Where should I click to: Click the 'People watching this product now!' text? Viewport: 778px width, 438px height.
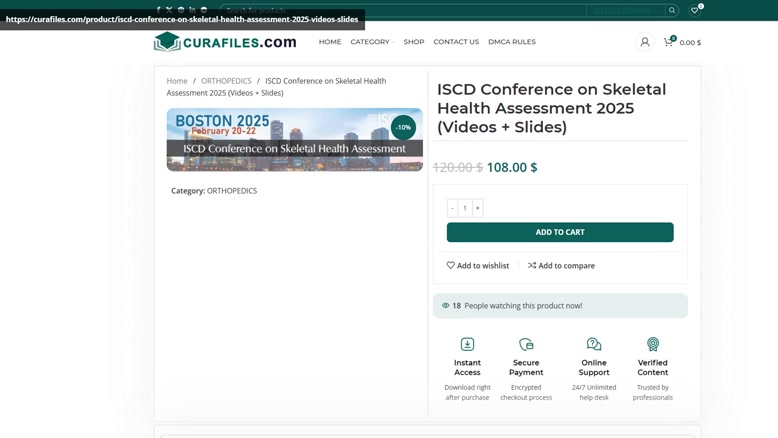(523, 306)
